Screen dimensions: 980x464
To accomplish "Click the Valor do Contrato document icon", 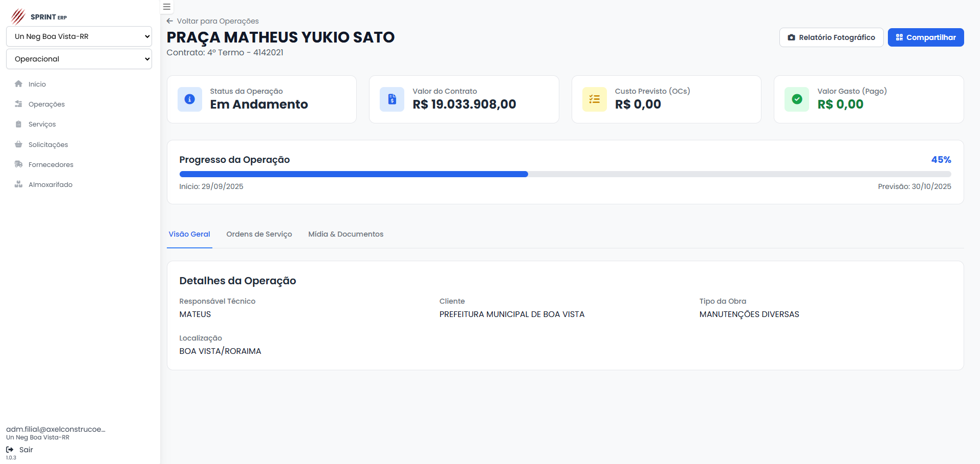I will click(x=392, y=99).
